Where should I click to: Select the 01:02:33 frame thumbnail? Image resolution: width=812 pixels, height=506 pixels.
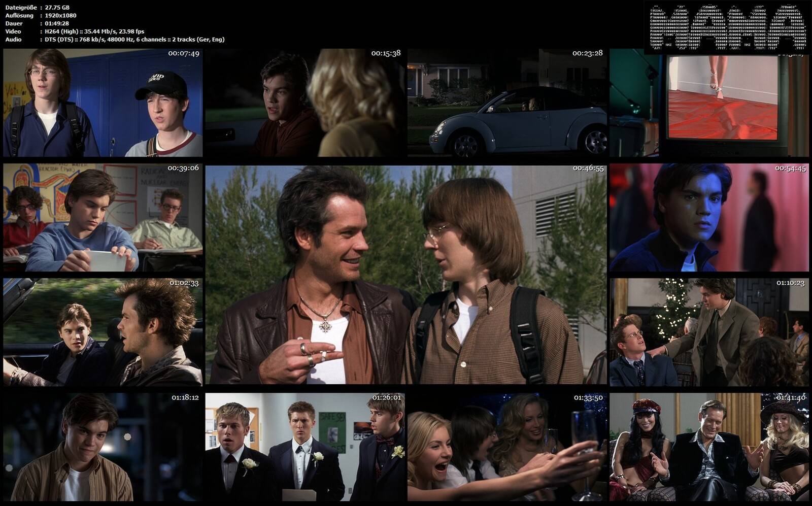(103, 332)
